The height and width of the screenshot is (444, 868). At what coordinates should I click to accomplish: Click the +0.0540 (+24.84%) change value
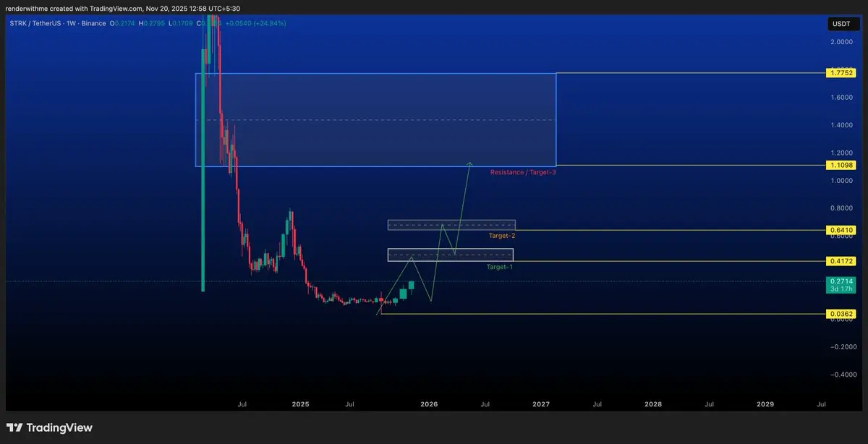tap(256, 23)
